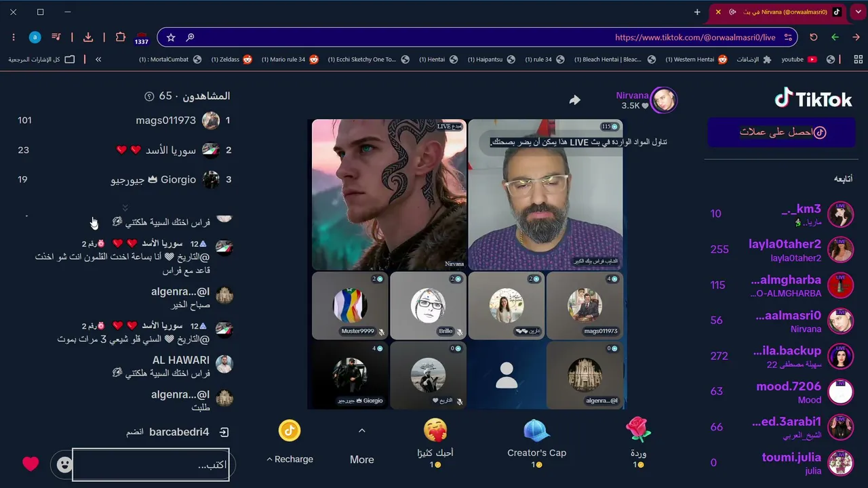Screen dimensions: 868x488
Task: Open the فارين guest tile in stream
Action: (x=507, y=305)
